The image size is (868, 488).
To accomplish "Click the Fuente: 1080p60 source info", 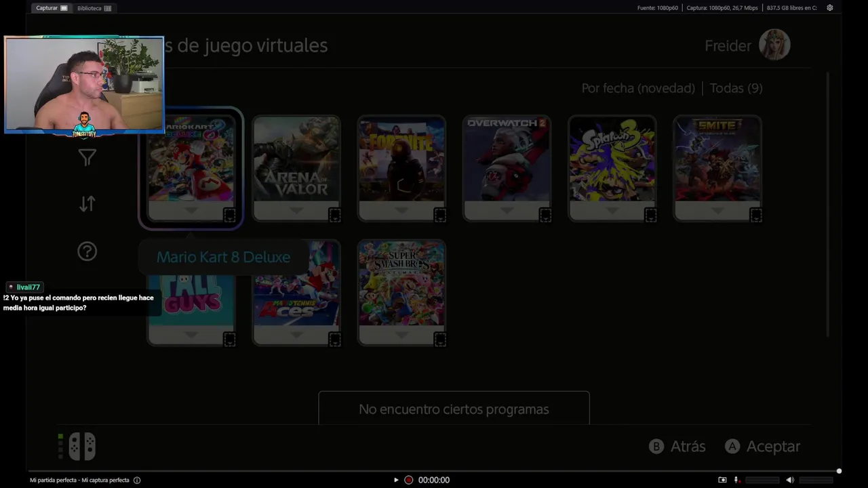I will coord(657,8).
